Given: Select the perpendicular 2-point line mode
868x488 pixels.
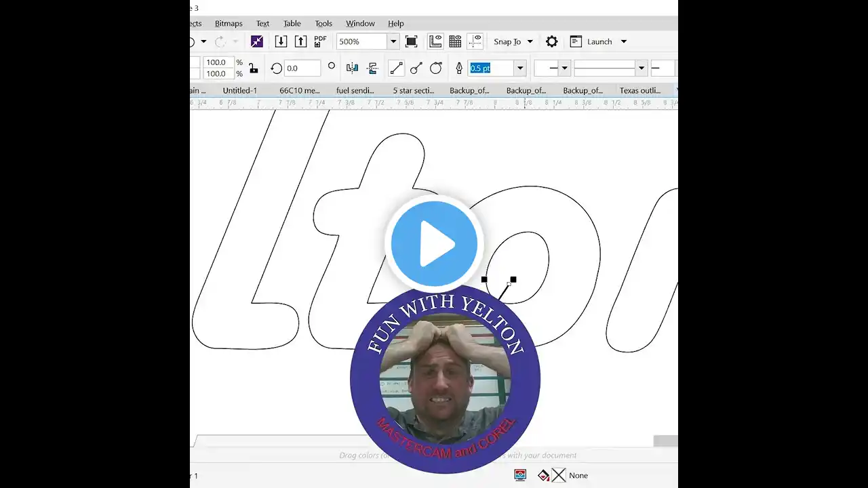Looking at the screenshot, I should (416, 68).
